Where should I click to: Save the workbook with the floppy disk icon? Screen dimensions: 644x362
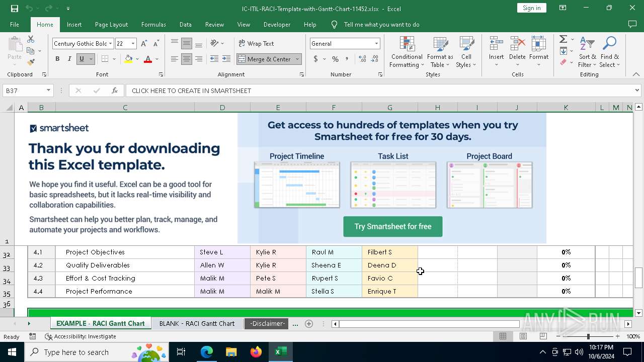(x=15, y=8)
